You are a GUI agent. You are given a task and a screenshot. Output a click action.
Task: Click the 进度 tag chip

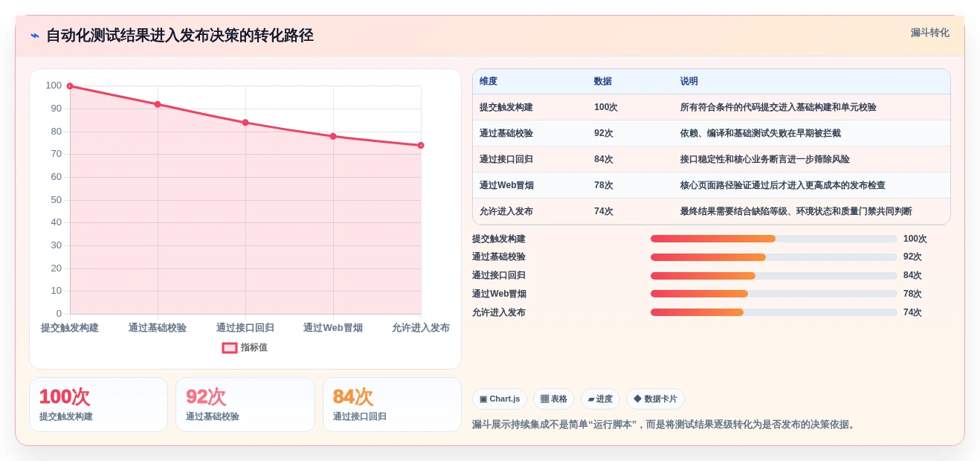point(600,399)
